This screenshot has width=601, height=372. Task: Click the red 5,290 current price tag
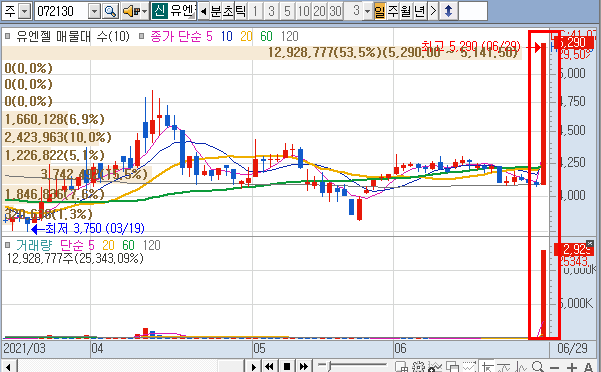tap(574, 42)
